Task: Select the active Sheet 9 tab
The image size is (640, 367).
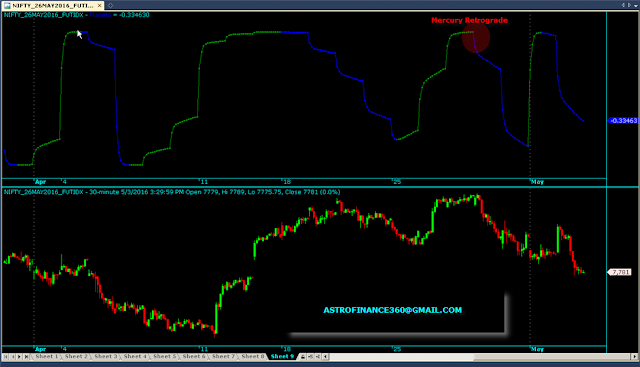Action: 282,356
